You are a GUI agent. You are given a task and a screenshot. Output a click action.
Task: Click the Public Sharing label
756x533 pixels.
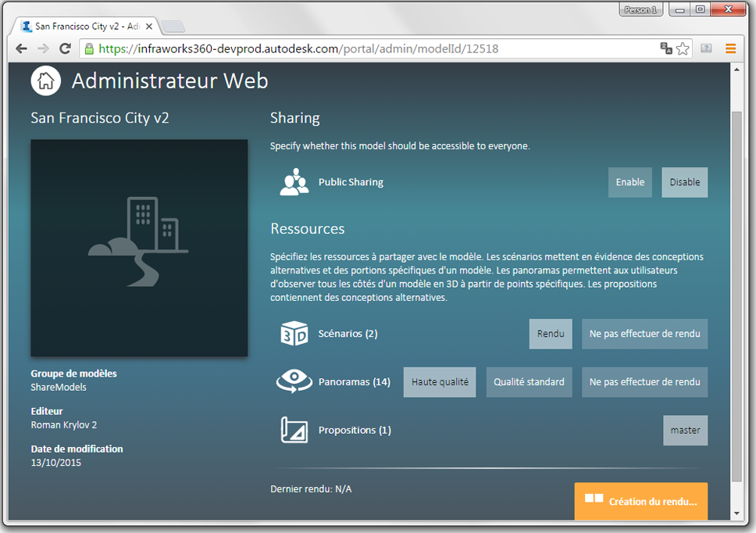point(351,182)
